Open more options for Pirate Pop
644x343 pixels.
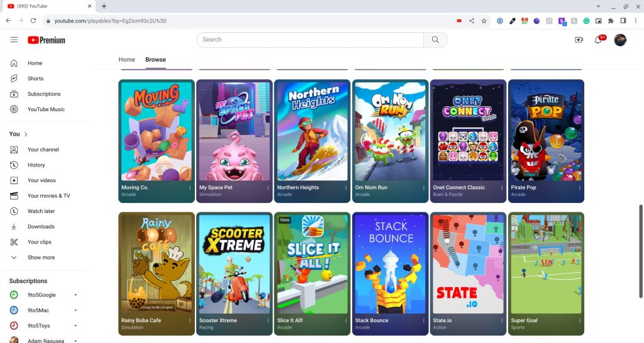point(579,188)
